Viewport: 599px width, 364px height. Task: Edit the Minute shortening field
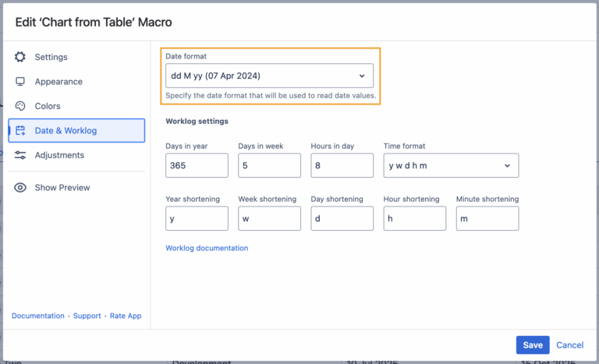pos(487,218)
